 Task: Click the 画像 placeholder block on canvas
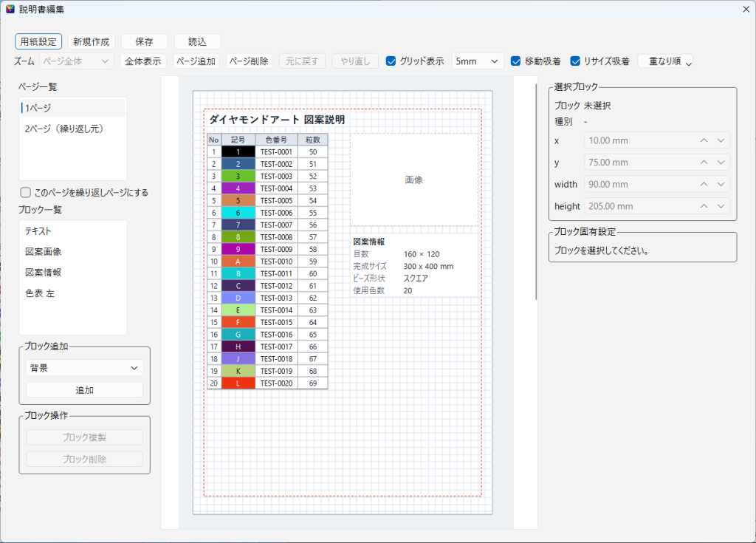[414, 180]
